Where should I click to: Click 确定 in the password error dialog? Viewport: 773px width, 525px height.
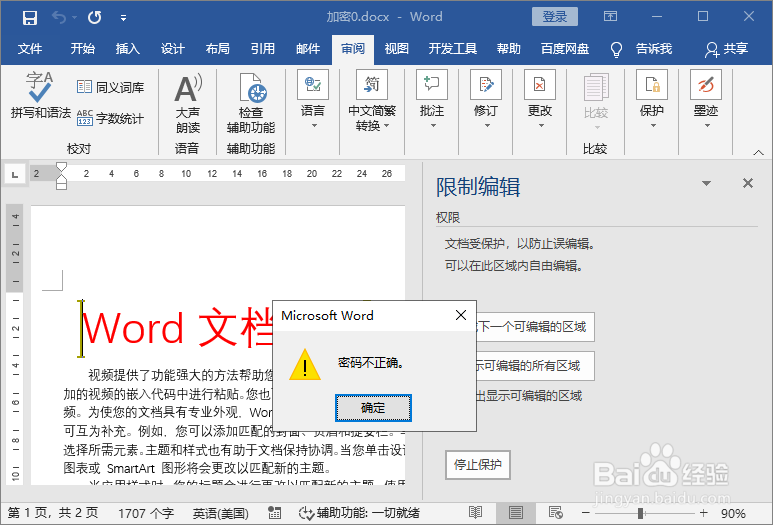tap(373, 408)
